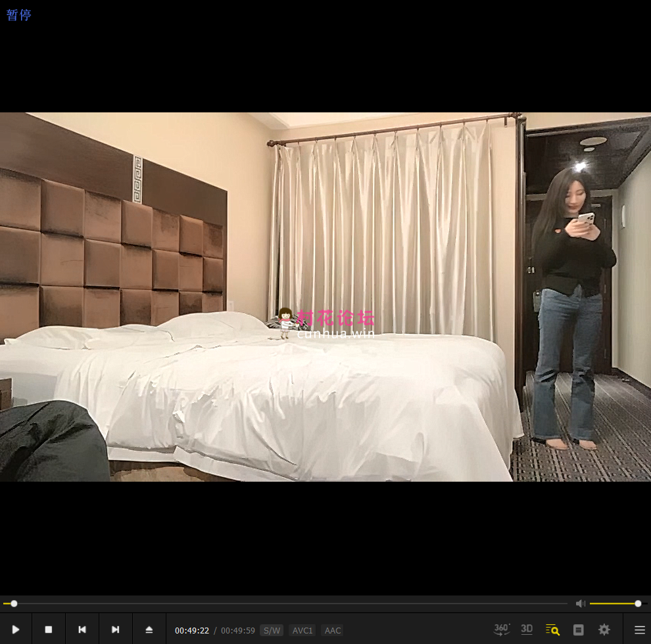
Task: Open the chapter/bookmark list panel
Action: (x=579, y=630)
